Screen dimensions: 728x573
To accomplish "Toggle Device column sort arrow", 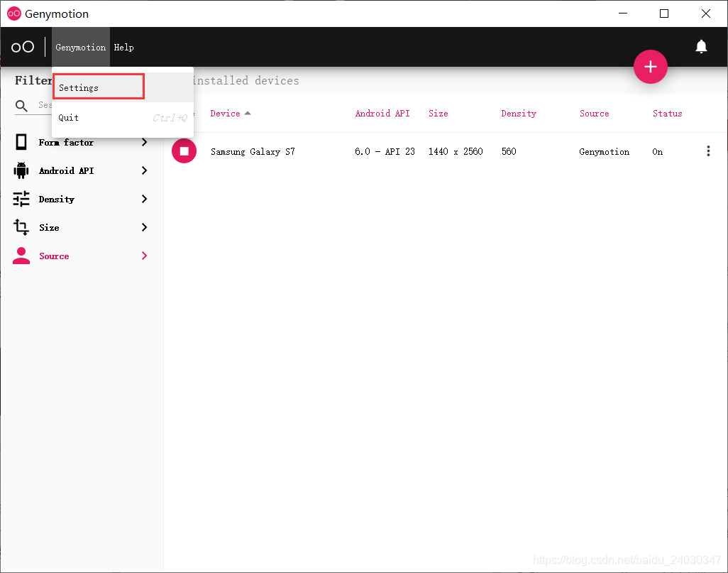I will [x=248, y=114].
